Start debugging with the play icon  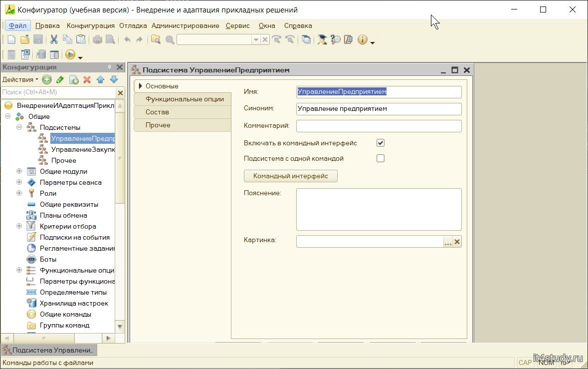click(70, 55)
